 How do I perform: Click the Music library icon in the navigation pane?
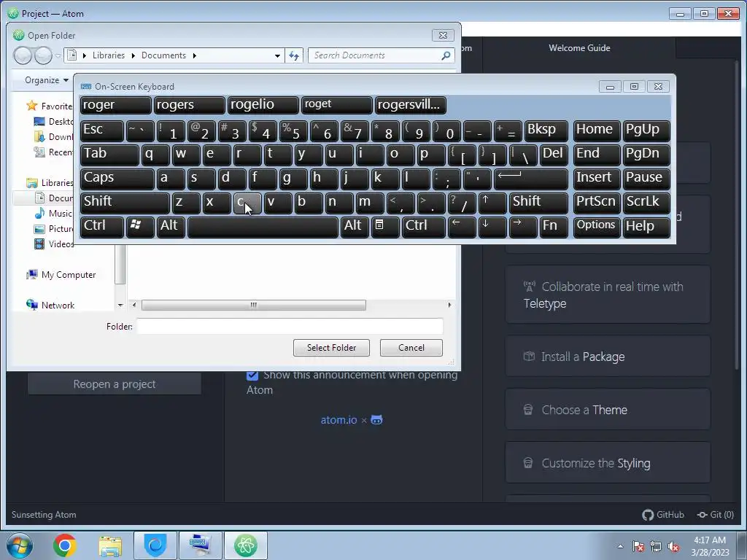pyautogui.click(x=39, y=214)
